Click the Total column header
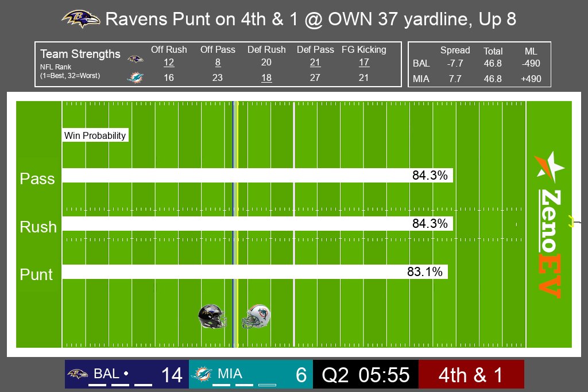 click(x=493, y=51)
